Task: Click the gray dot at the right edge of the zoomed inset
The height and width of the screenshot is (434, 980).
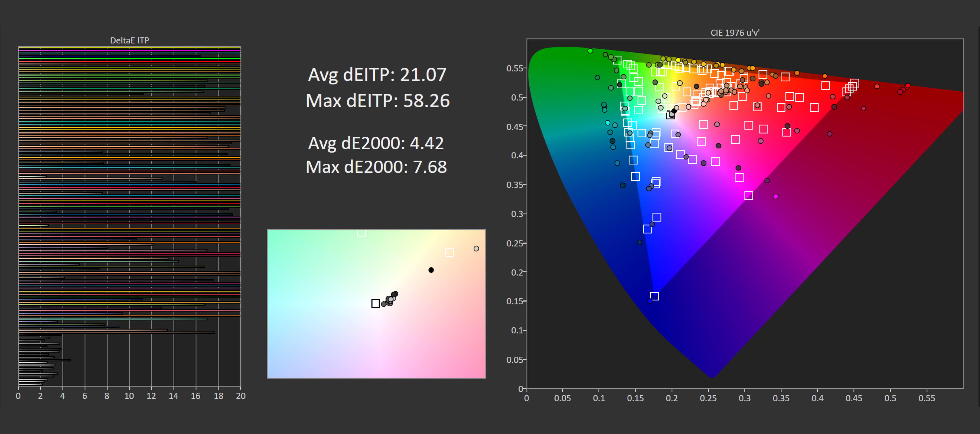Action: (x=476, y=249)
